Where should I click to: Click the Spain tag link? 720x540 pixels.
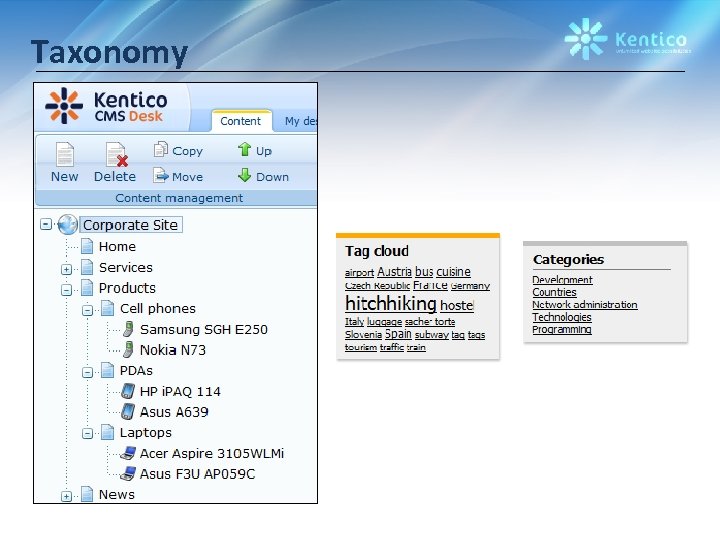(398, 334)
